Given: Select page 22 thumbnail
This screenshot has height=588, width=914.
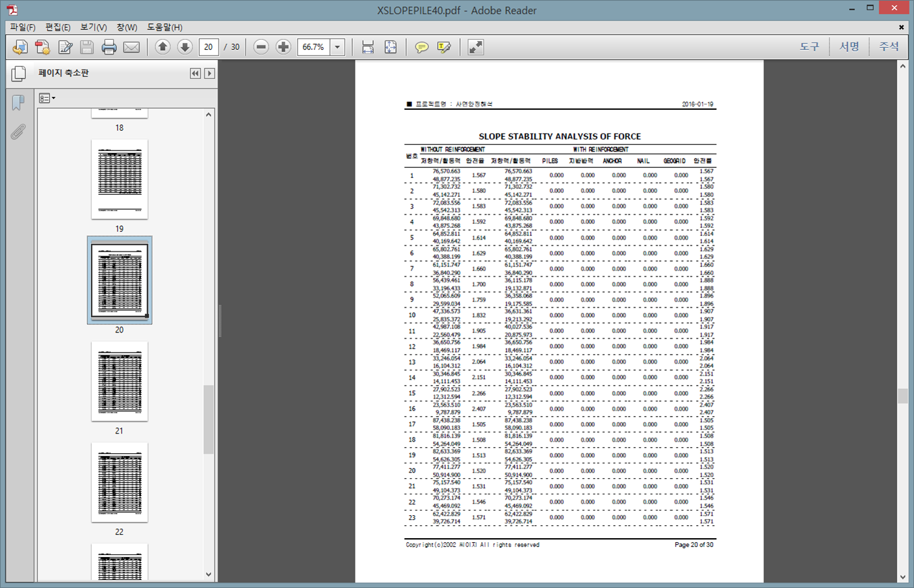Looking at the screenshot, I should [x=119, y=483].
